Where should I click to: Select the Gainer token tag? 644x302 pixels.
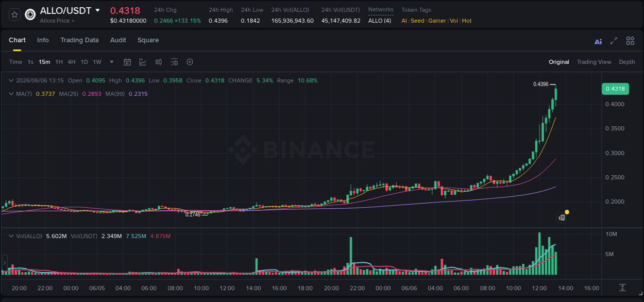pyautogui.click(x=437, y=21)
